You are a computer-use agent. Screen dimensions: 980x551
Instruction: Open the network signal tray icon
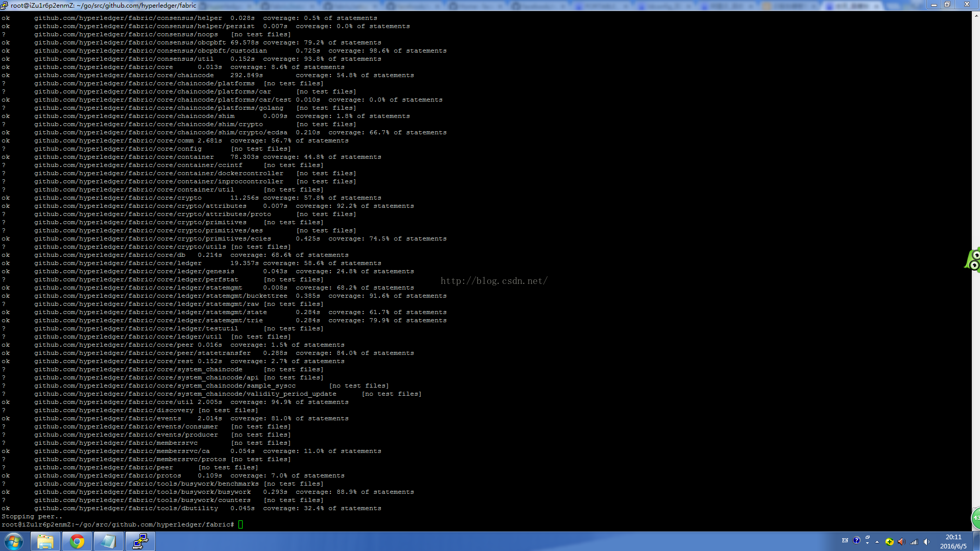tap(914, 542)
